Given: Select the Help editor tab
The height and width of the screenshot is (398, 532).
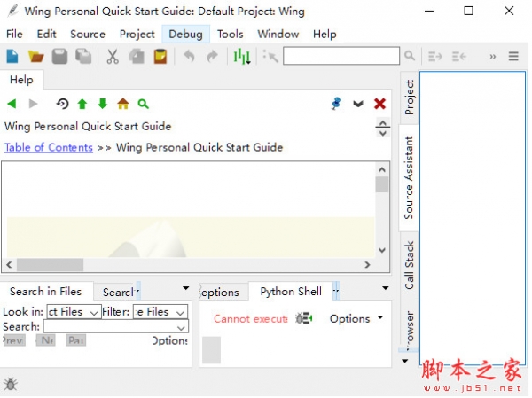Looking at the screenshot, I should tap(21, 80).
